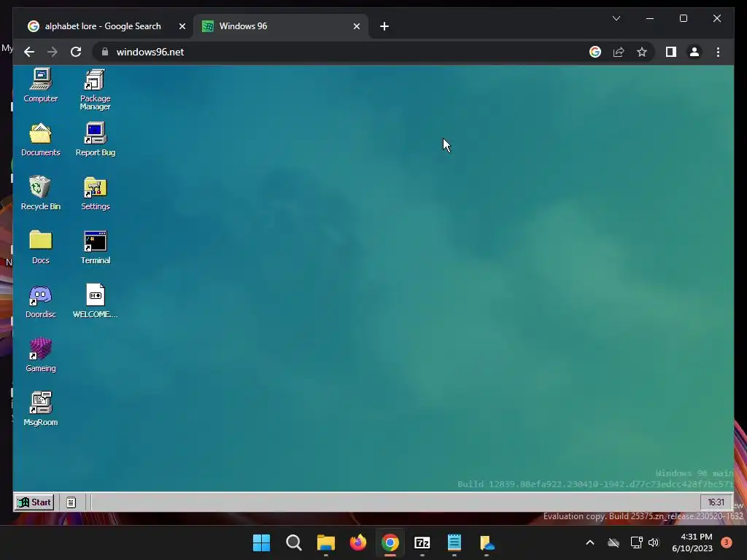Share this page using the share icon
747x560 pixels.
coord(619,52)
